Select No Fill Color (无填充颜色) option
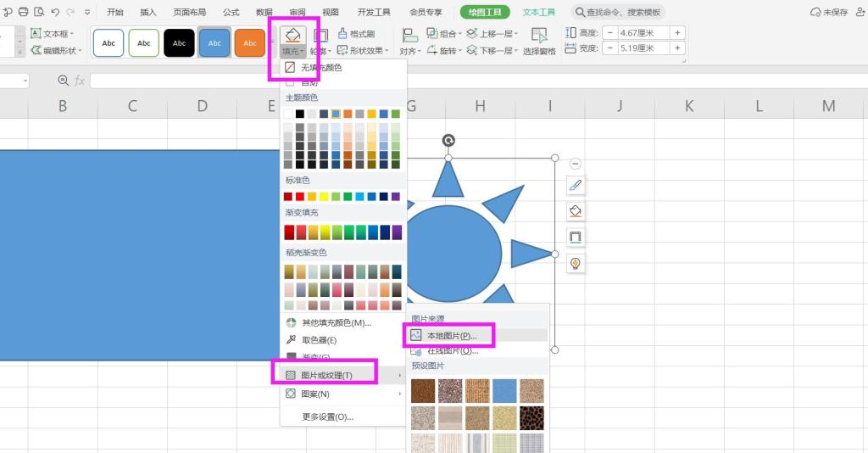This screenshot has height=453, width=868. [x=321, y=67]
